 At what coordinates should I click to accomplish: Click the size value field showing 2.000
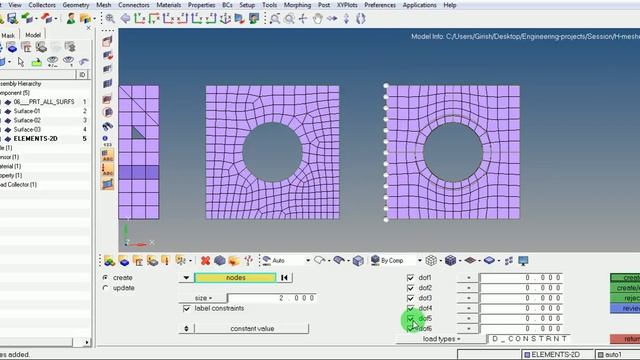click(x=272, y=298)
